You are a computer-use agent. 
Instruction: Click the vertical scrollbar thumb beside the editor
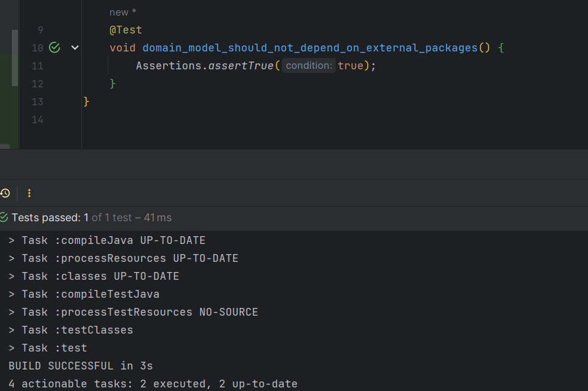point(15,58)
